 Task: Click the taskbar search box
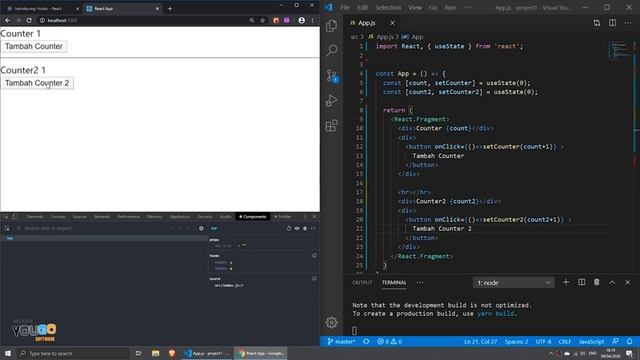point(73,353)
